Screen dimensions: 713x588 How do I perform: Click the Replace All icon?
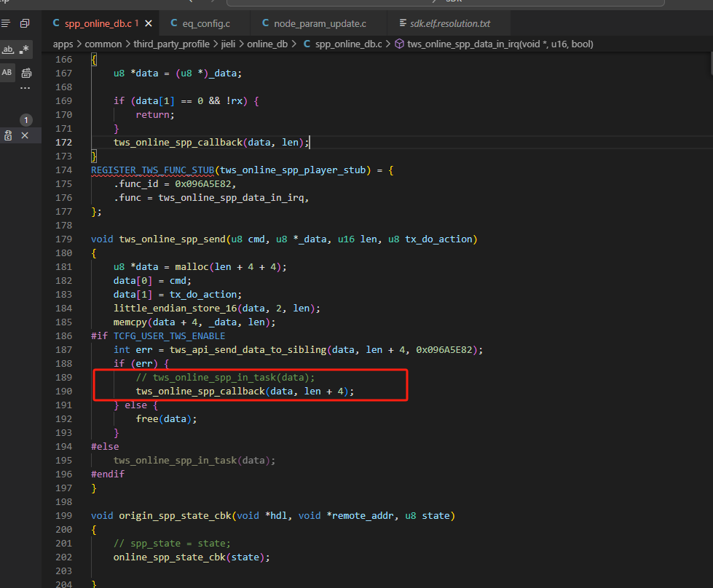click(26, 73)
